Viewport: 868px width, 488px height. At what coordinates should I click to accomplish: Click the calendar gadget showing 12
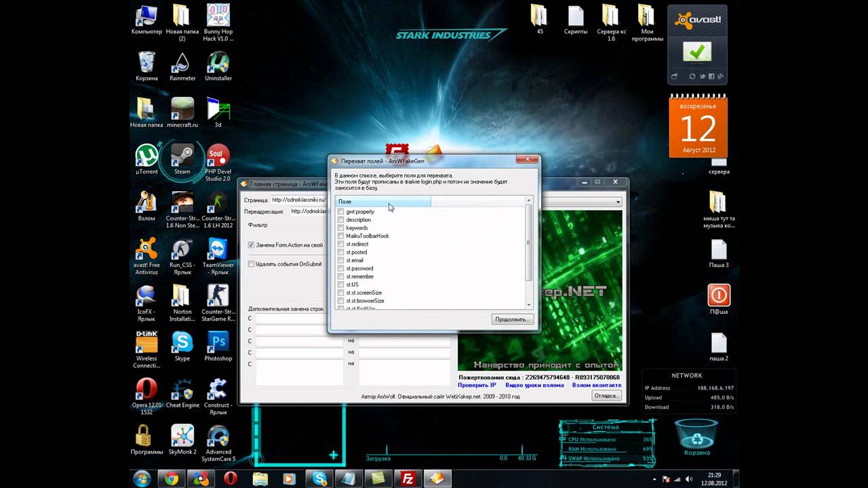pyautogui.click(x=698, y=126)
